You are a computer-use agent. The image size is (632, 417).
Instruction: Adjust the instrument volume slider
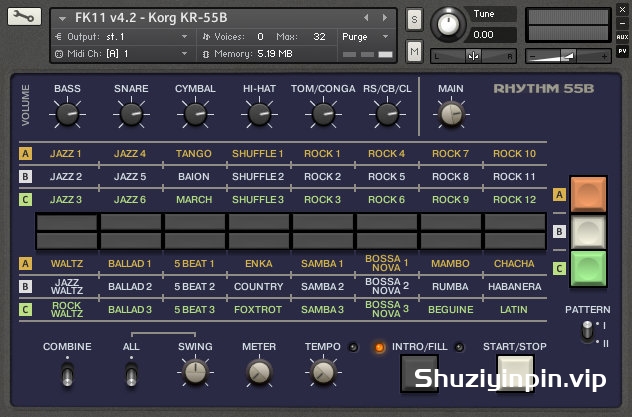568,56
